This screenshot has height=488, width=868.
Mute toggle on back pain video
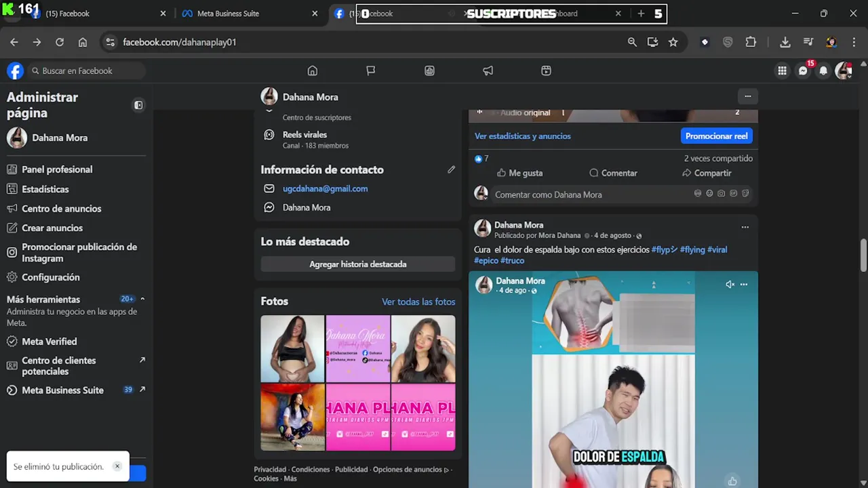point(730,285)
